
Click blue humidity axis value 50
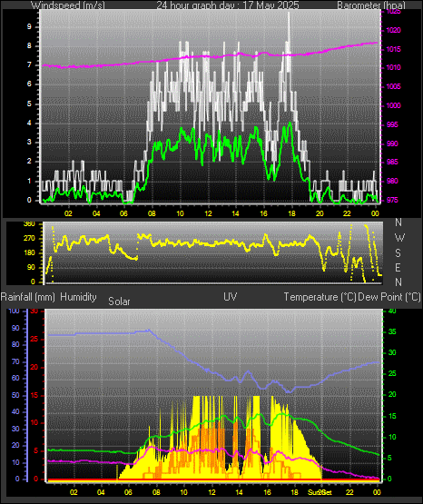(x=15, y=395)
